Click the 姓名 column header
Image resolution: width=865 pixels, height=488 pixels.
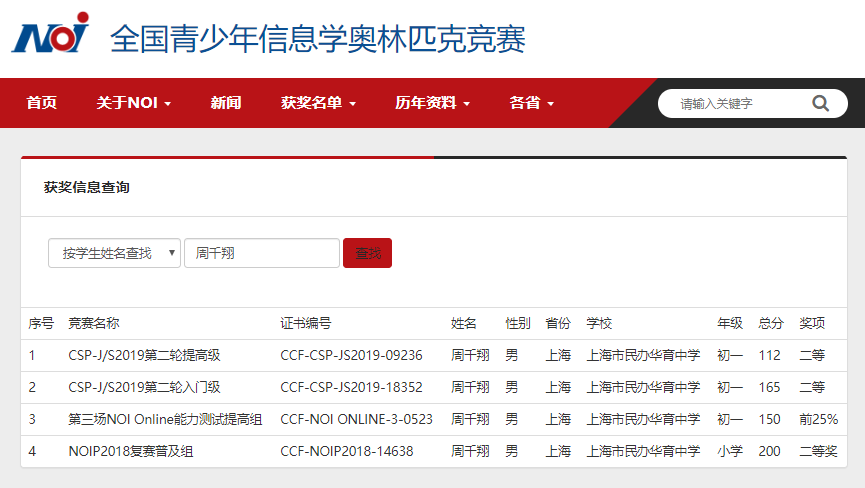click(463, 323)
